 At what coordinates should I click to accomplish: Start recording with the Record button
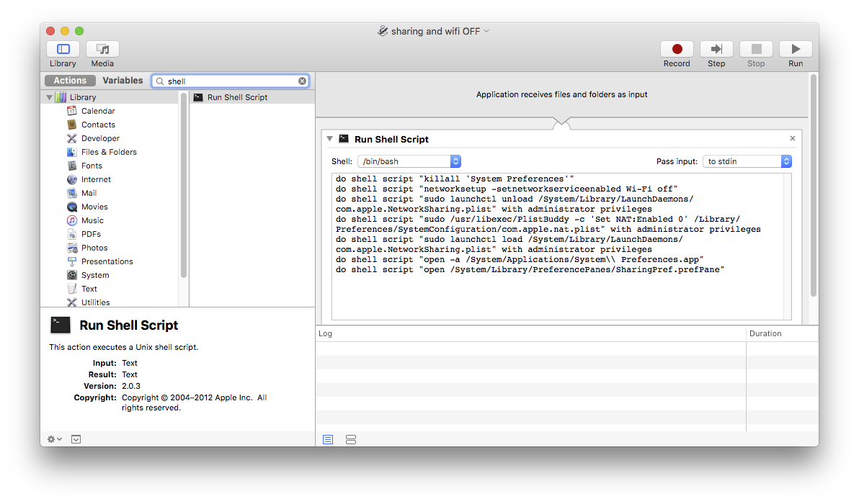677,49
